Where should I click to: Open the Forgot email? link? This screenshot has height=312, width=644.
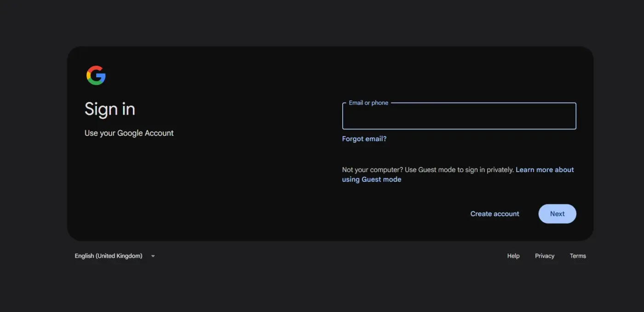[x=364, y=139]
